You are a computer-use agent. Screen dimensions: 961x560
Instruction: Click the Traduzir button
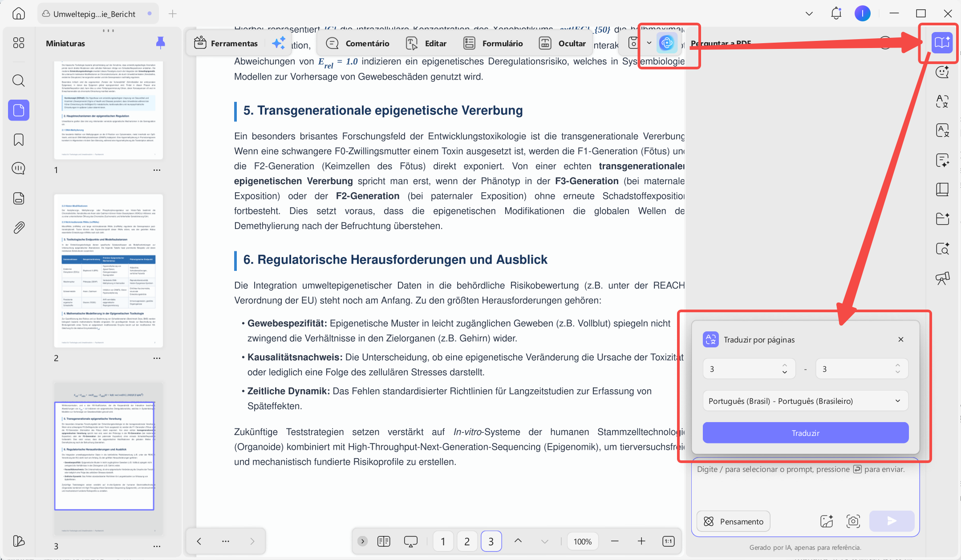tap(806, 433)
